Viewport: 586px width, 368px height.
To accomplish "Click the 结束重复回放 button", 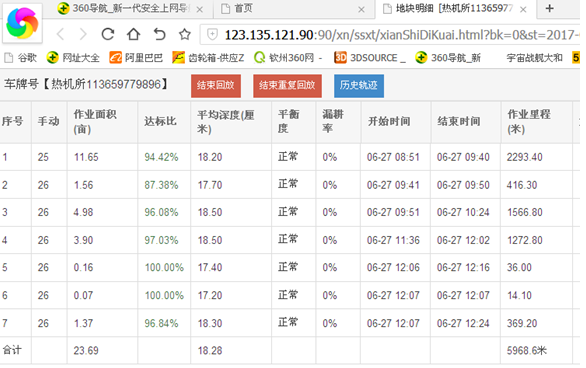I will click(287, 86).
